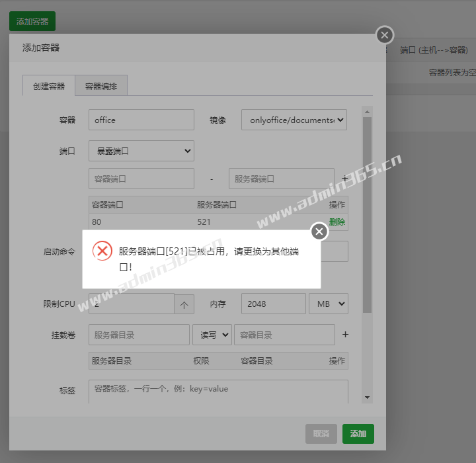Focus the 容器 name field containing office
Image resolution: width=476 pixels, height=463 pixels.
tap(141, 120)
